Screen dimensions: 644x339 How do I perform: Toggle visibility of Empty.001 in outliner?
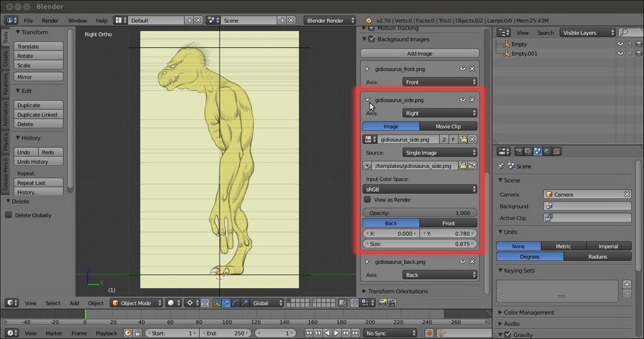[x=620, y=54]
